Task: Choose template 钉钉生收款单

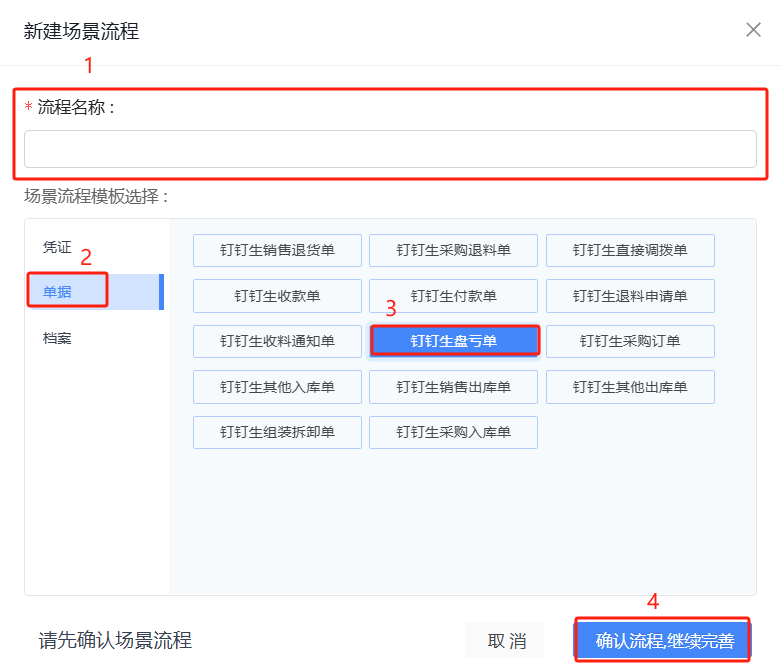Action: pyautogui.click(x=277, y=296)
